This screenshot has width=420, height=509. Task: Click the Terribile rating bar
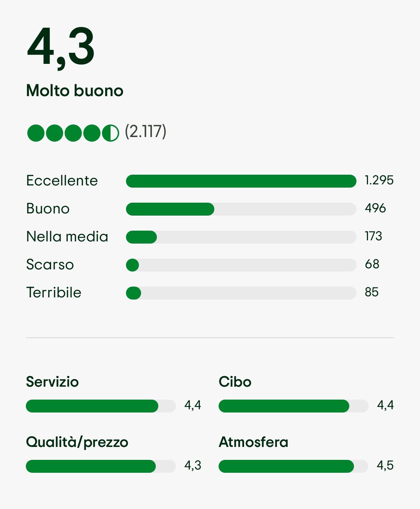(x=241, y=293)
